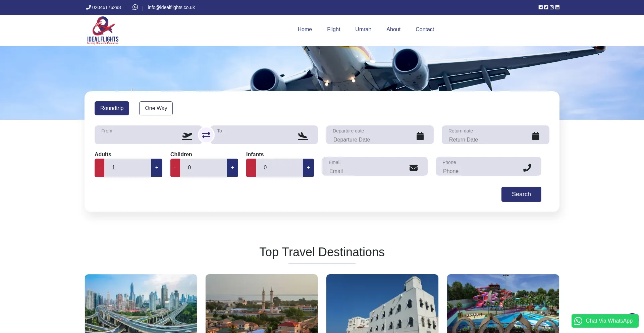This screenshot has height=333, width=644.
Task: Open the Flight menu item
Action: pos(333,30)
